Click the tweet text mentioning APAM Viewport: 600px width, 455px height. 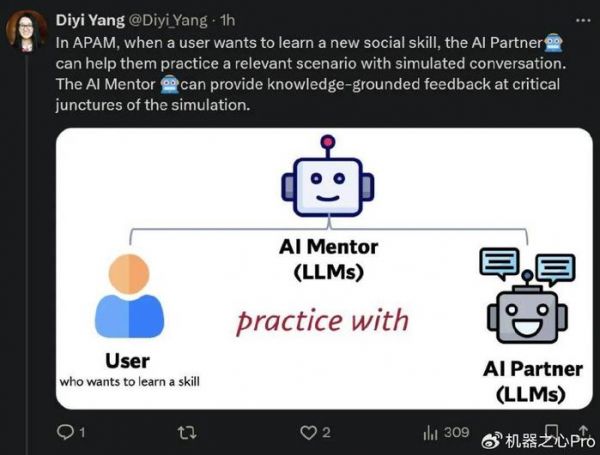tap(310, 73)
